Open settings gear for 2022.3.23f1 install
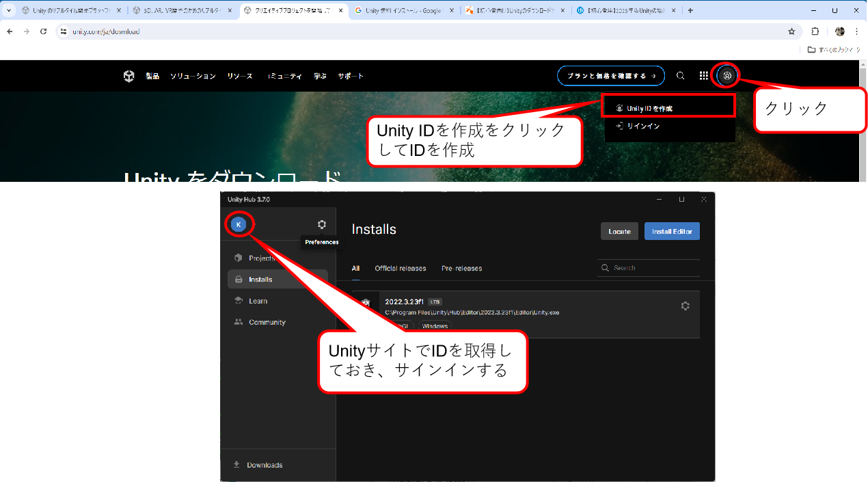This screenshot has height=482, width=868. pyautogui.click(x=685, y=306)
